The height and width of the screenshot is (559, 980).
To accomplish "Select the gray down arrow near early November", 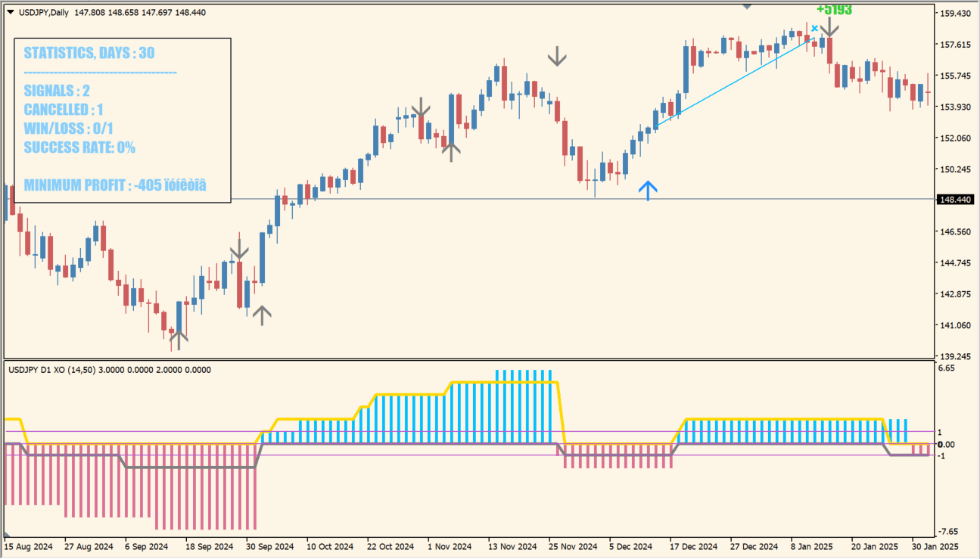I will click(x=421, y=107).
